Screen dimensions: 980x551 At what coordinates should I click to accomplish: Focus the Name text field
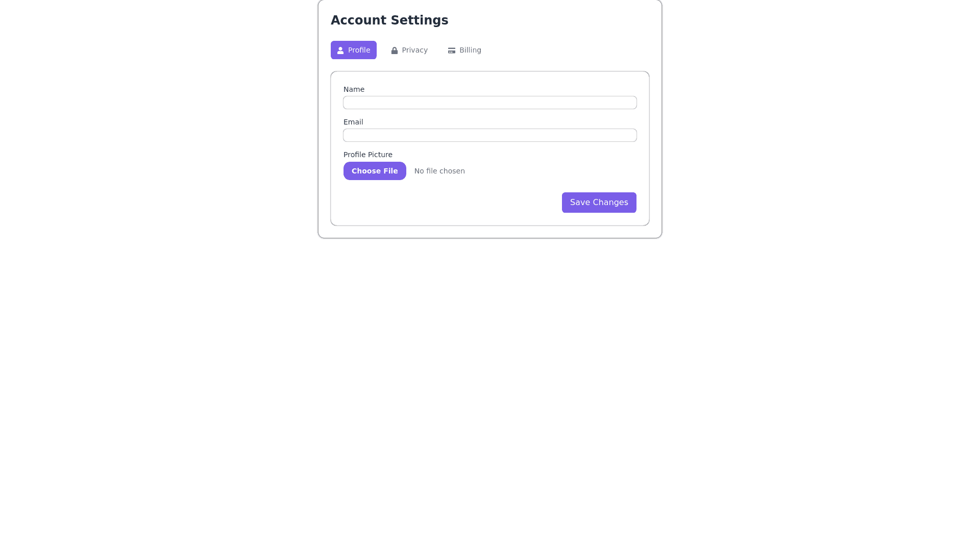tap(490, 103)
